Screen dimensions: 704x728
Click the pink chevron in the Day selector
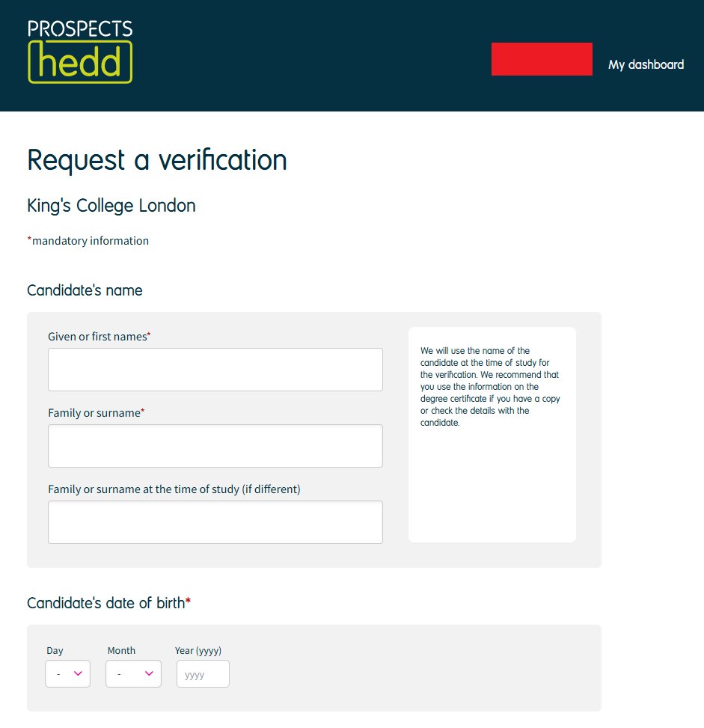[x=78, y=673]
